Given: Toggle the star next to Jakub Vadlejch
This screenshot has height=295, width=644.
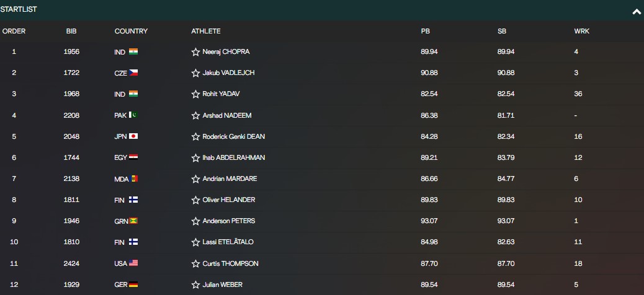Looking at the screenshot, I should [x=195, y=73].
